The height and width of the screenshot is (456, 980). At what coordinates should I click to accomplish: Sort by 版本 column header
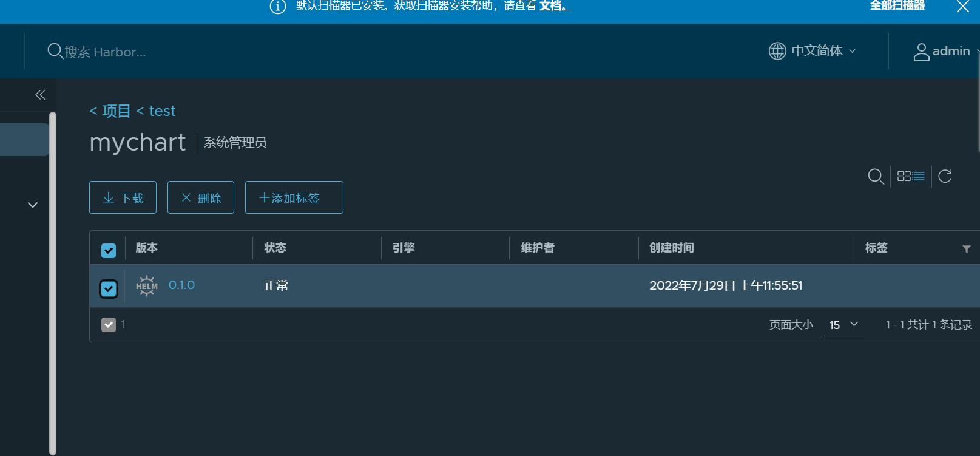[x=146, y=248]
